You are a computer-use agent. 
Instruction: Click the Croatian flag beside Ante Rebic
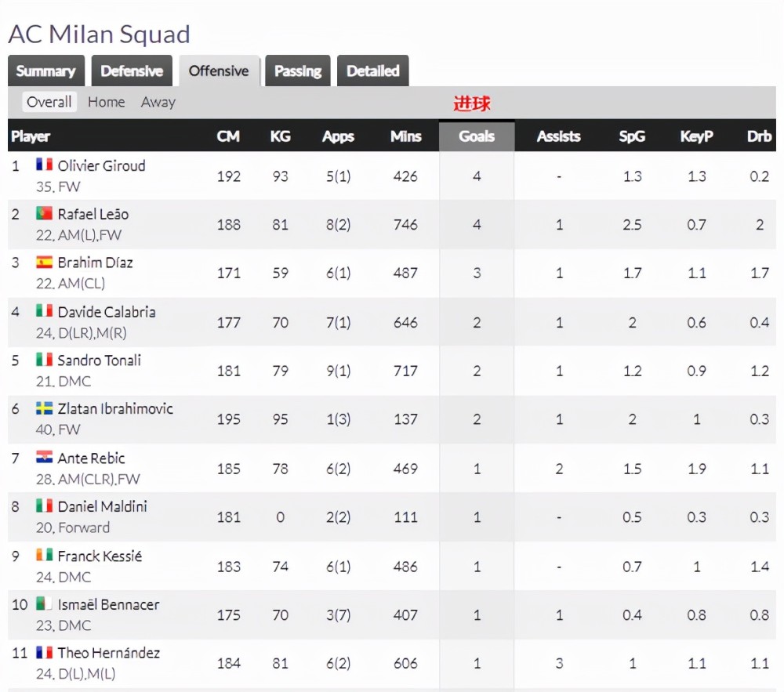pos(44,457)
